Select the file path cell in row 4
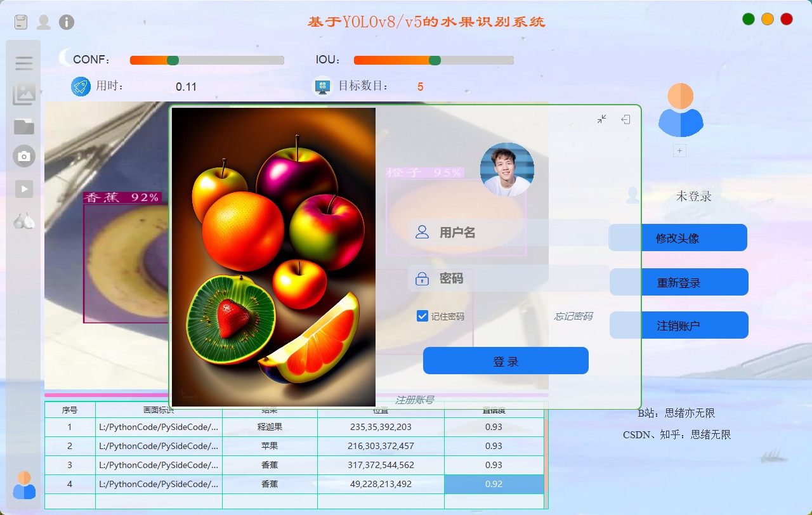 click(x=159, y=485)
